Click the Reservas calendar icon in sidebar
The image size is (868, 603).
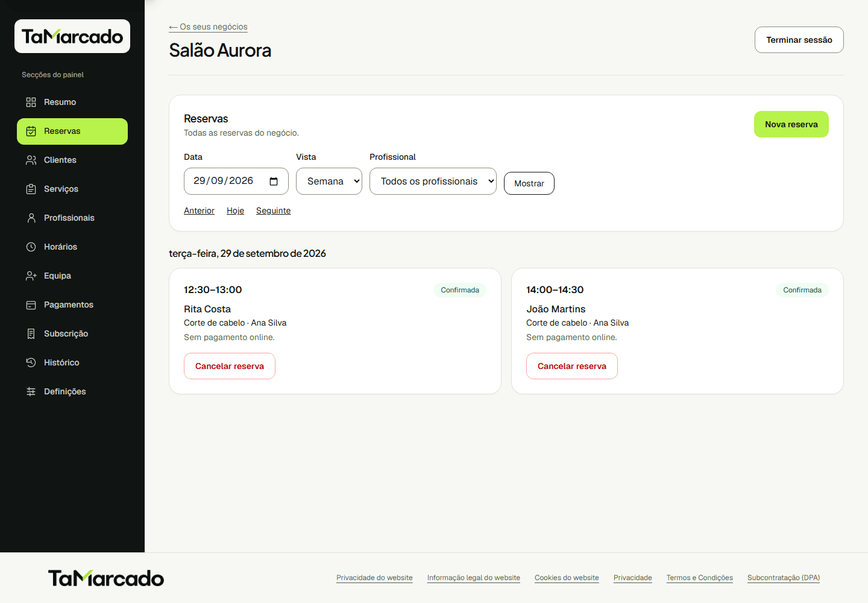31,131
